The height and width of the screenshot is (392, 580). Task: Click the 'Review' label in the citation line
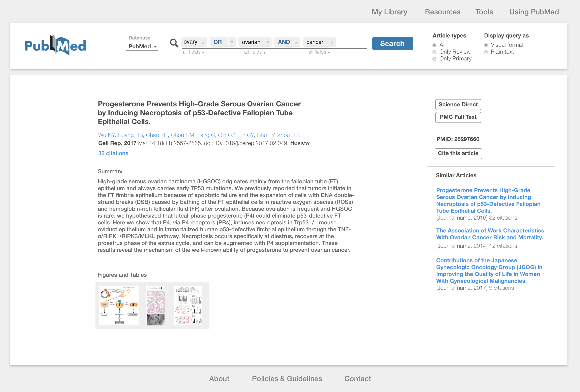click(x=300, y=143)
